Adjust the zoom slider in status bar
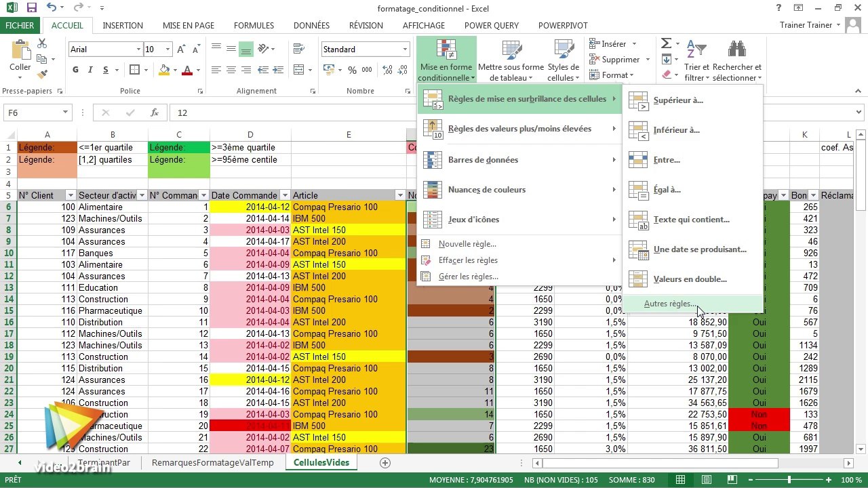The width and height of the screenshot is (868, 488). [x=789, y=480]
